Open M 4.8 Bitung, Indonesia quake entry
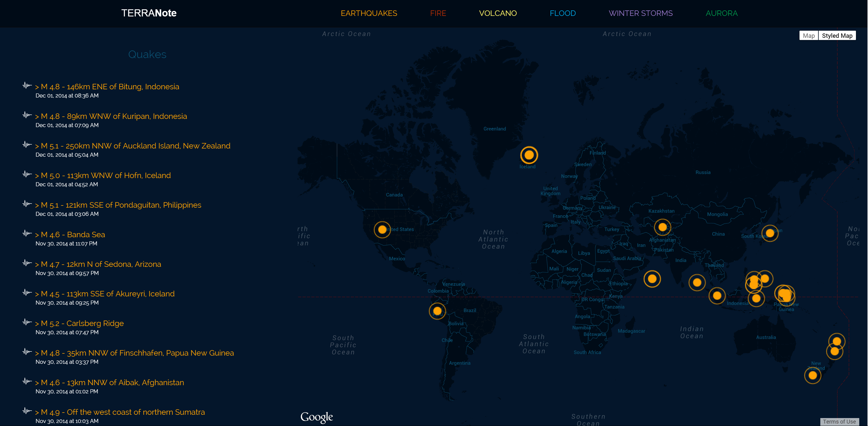This screenshot has width=868, height=426. 110,87
